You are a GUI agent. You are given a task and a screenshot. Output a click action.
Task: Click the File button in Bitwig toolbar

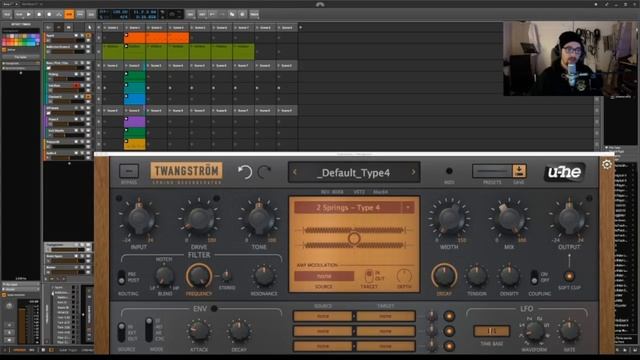pyautogui.click(x=7, y=14)
